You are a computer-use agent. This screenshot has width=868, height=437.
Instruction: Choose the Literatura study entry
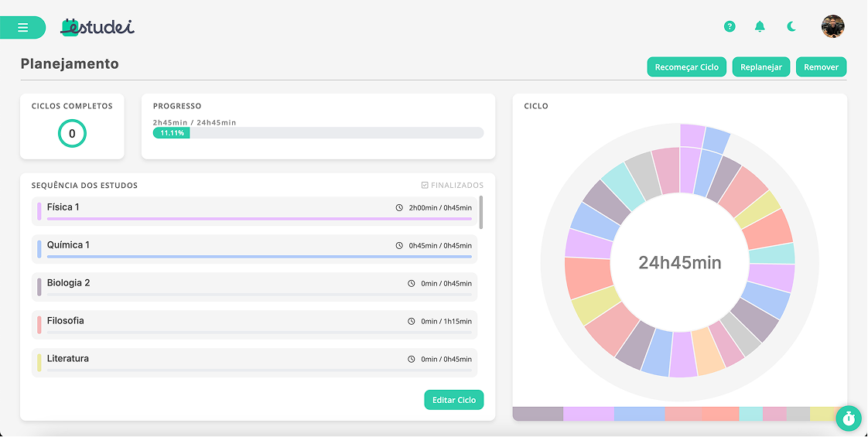(x=254, y=363)
